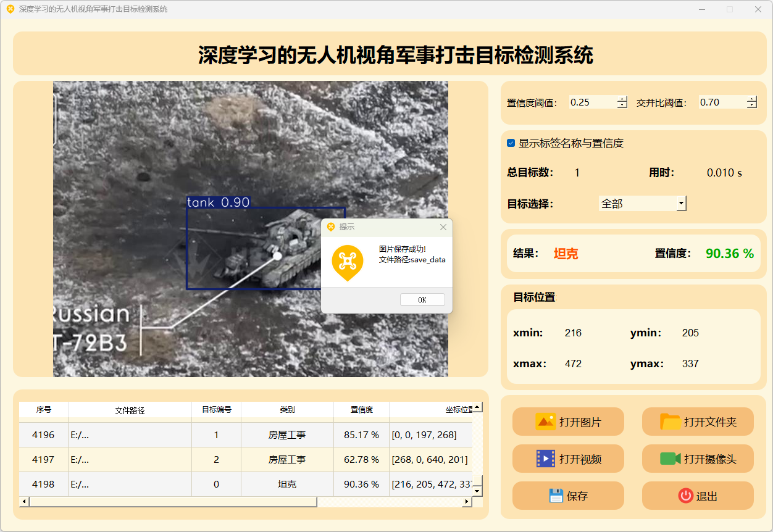Click the app logo in the title bar
This screenshot has width=773, height=532.
pos(10,9)
